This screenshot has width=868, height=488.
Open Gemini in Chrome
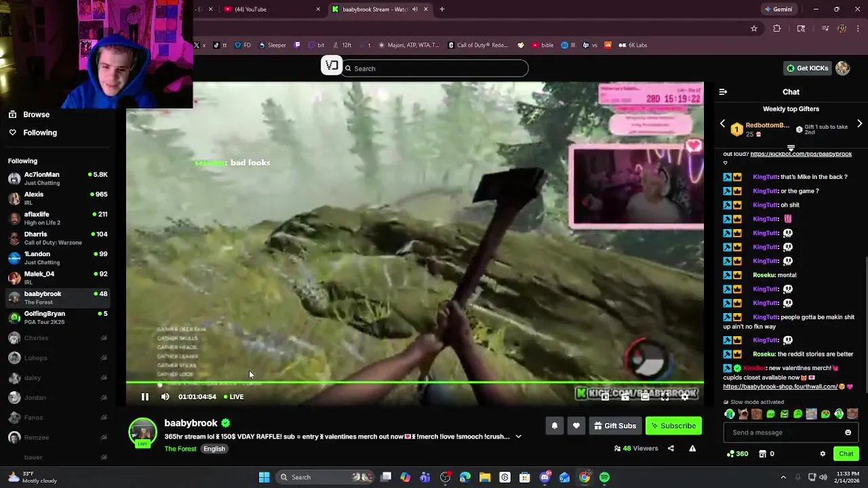pyautogui.click(x=778, y=9)
